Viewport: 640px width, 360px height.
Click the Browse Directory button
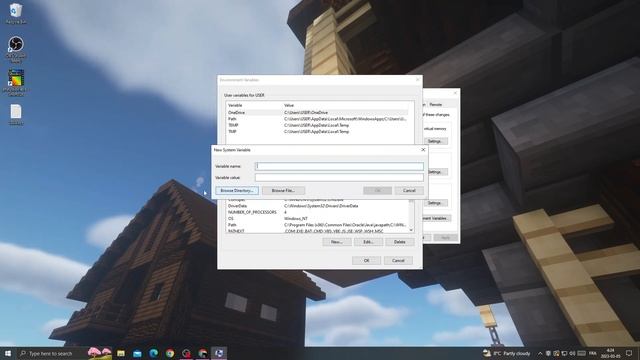pyautogui.click(x=237, y=191)
